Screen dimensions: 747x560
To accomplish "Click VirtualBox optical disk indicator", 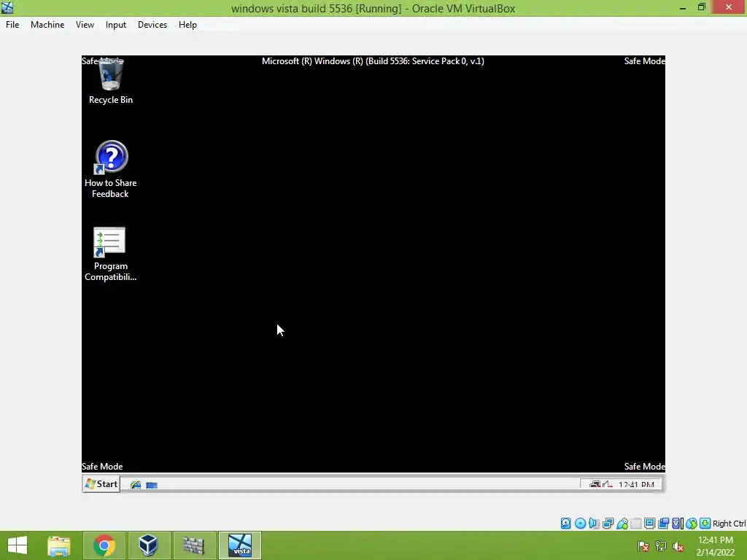I will click(580, 524).
